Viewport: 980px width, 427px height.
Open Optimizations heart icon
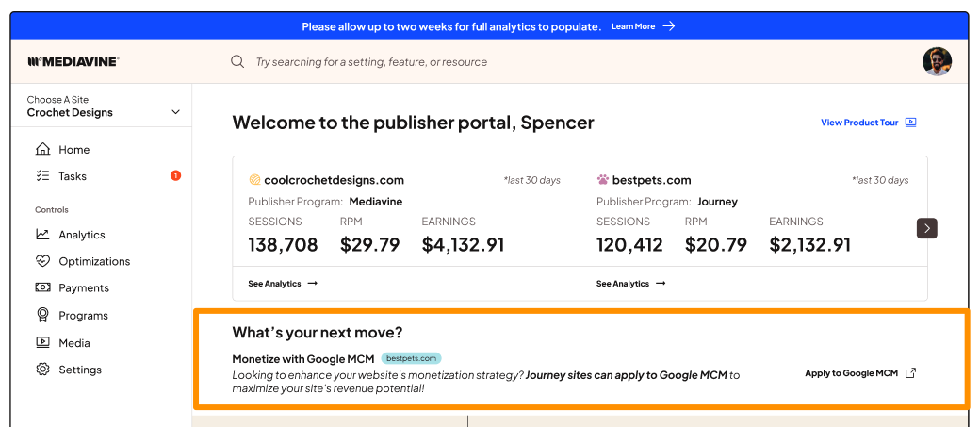[42, 261]
